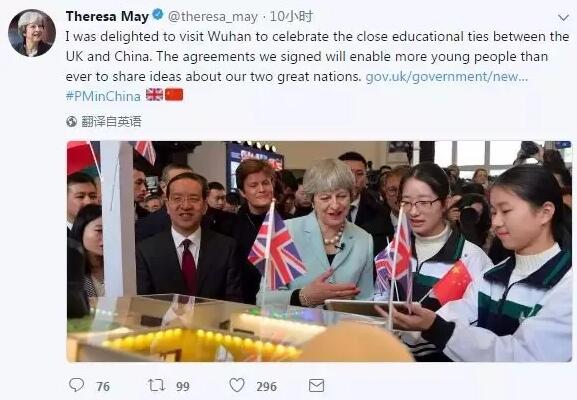577x400 pixels.
Task: Click the reply speech bubble icon
Action: click(77, 385)
